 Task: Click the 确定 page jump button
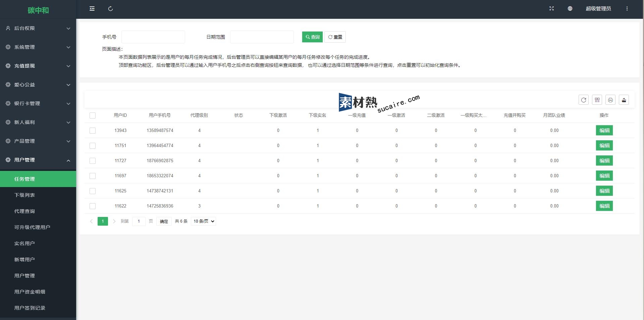164,221
